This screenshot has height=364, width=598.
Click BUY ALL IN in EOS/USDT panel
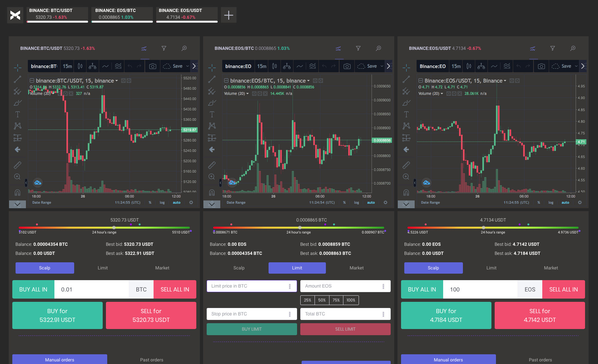[422, 290]
